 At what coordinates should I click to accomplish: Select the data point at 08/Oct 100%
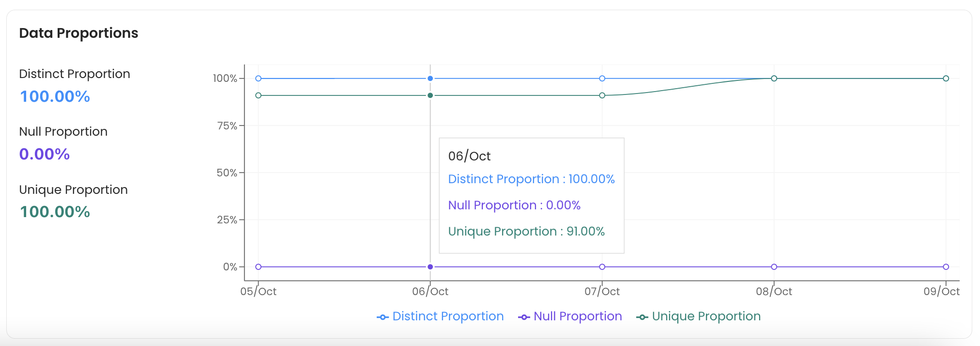(x=774, y=79)
